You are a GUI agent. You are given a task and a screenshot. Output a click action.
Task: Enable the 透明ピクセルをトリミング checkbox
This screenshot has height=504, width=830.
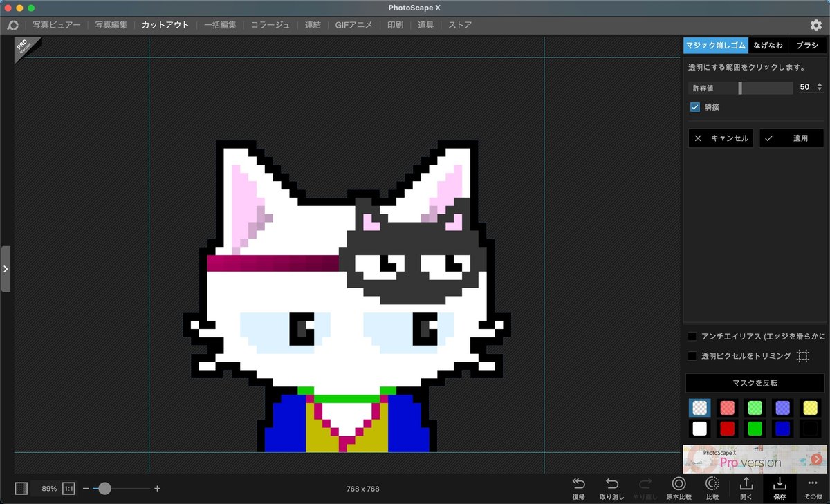[692, 356]
